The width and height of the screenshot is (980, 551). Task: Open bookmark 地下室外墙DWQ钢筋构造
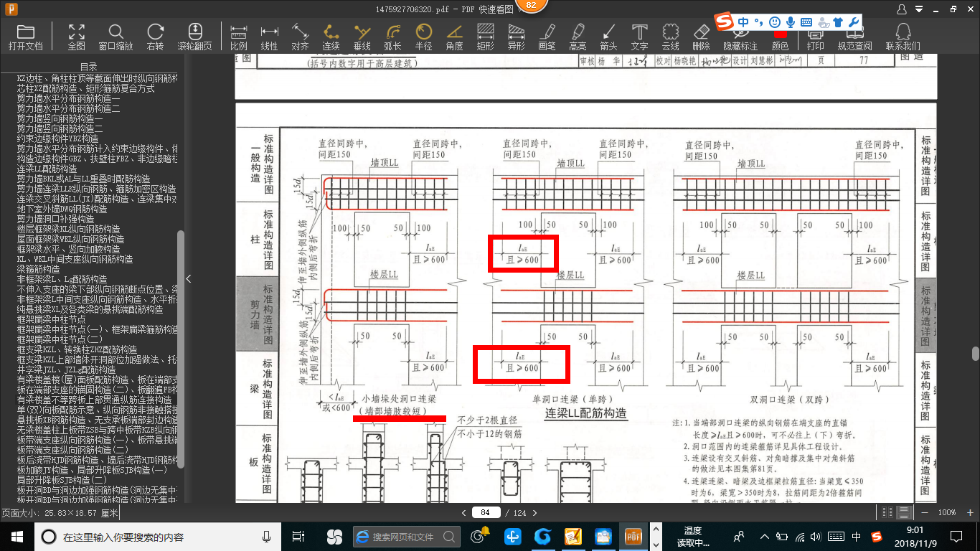(62, 208)
